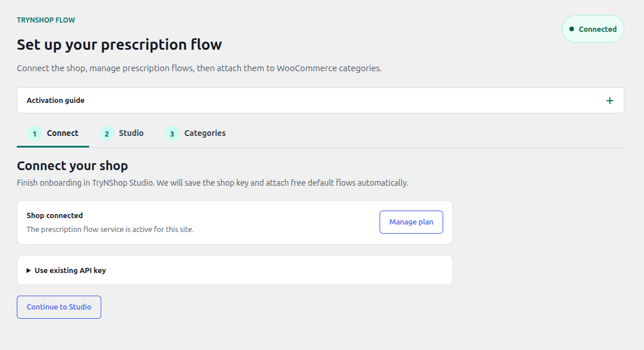Switch to the Connect tab

[53, 134]
